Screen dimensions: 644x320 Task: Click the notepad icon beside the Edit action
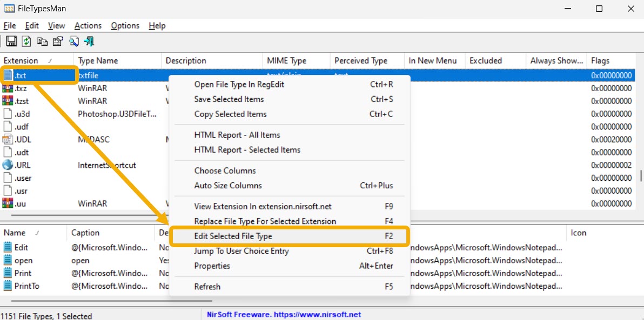click(7, 247)
